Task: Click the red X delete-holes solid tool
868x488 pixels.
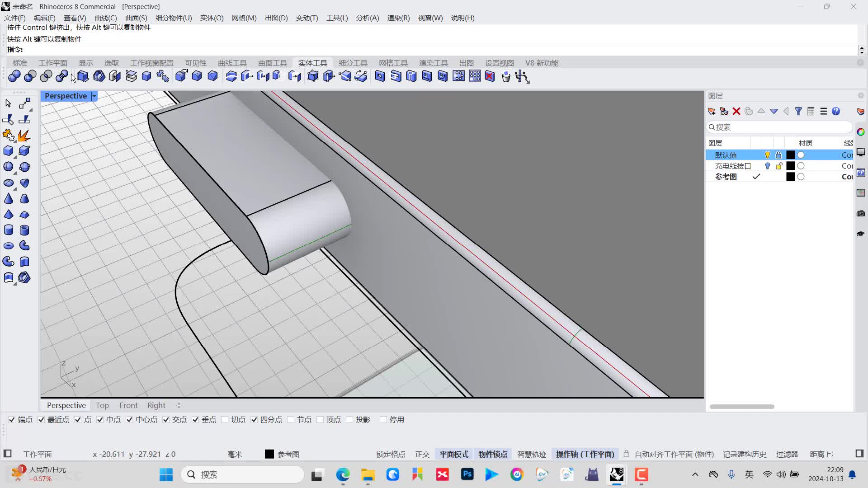Action: click(x=490, y=76)
